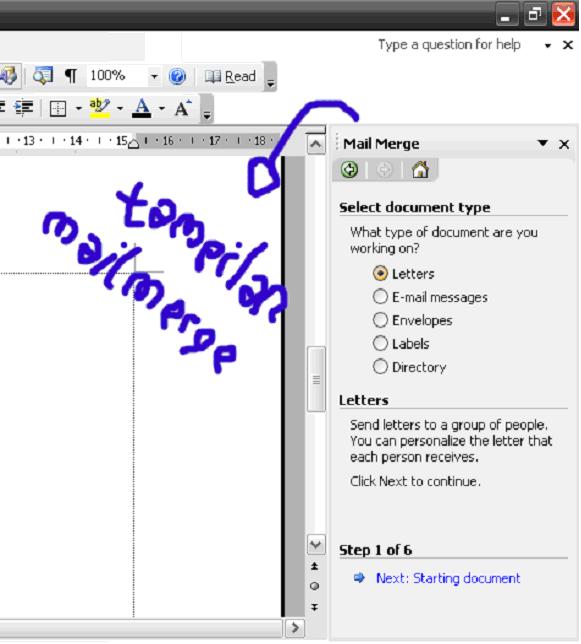Image resolution: width=581 pixels, height=644 pixels.
Task: Click the Document Map toolbar icon
Action: 43,76
